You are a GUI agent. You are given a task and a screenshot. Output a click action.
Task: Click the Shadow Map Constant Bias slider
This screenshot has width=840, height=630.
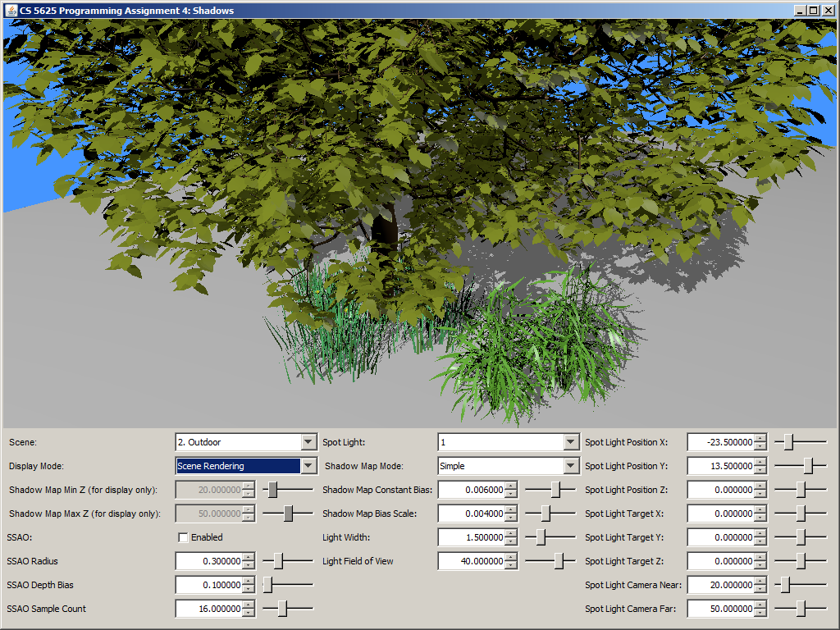tap(556, 490)
